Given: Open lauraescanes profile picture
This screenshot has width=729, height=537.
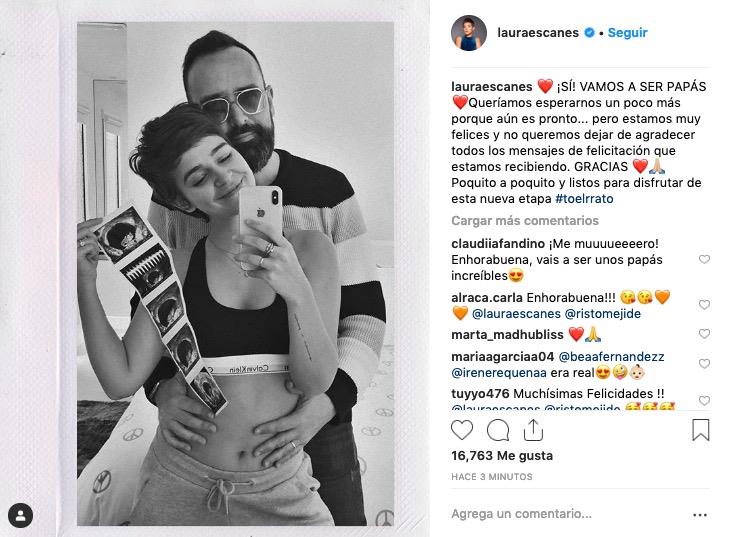Looking at the screenshot, I should pos(469,33).
